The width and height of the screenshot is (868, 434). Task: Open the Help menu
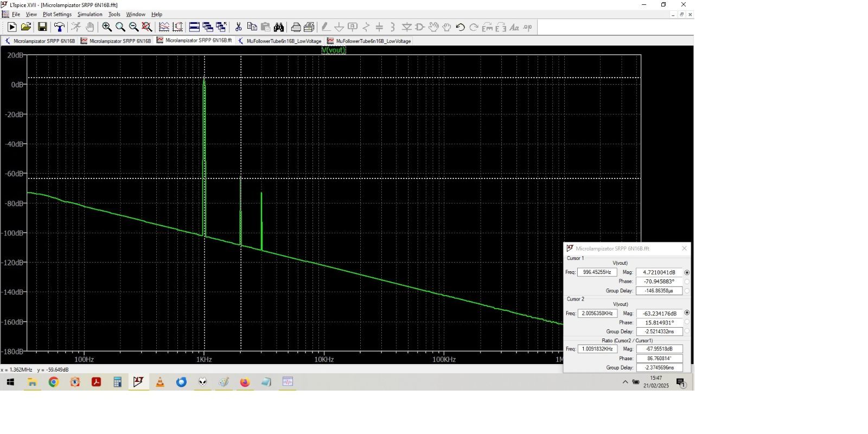coord(157,15)
